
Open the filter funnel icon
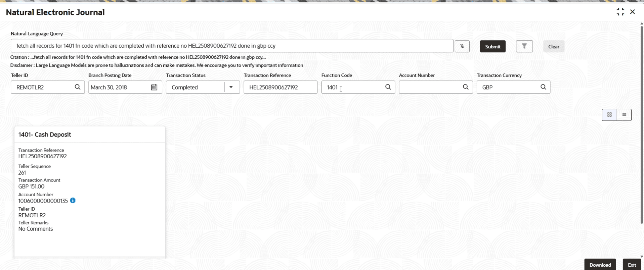pyautogui.click(x=524, y=46)
